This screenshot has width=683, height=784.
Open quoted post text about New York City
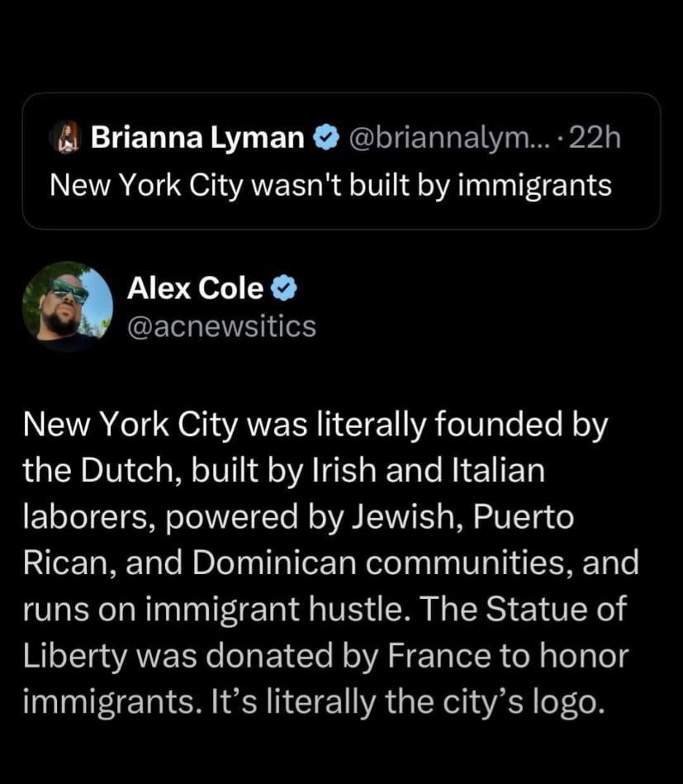[x=330, y=184]
